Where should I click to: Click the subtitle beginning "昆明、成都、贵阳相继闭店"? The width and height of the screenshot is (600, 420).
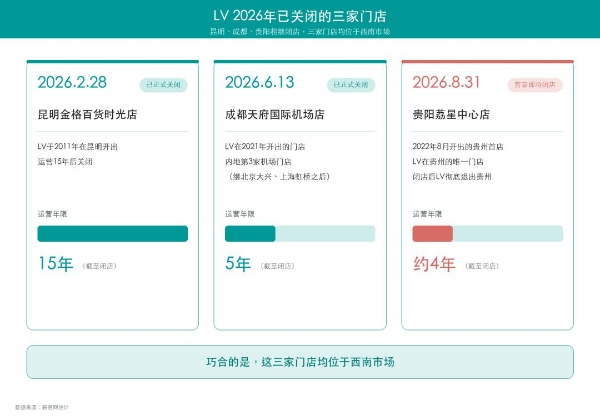tap(300, 32)
